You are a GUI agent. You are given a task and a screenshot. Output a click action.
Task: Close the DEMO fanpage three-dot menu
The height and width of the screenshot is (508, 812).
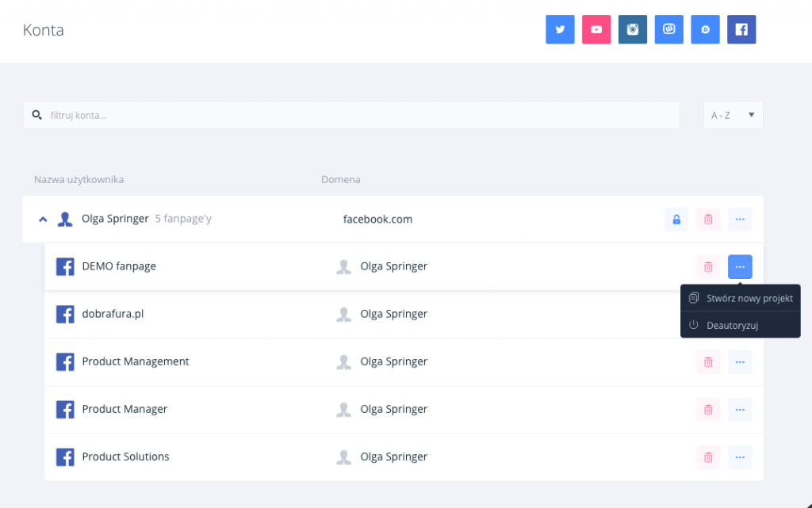coord(740,267)
